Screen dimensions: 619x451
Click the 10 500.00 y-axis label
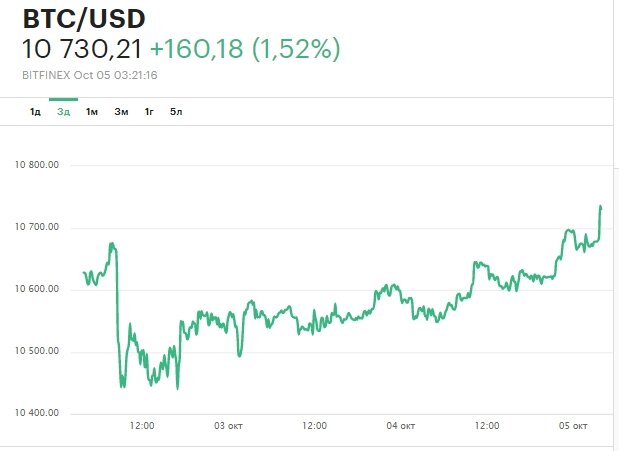point(37,351)
